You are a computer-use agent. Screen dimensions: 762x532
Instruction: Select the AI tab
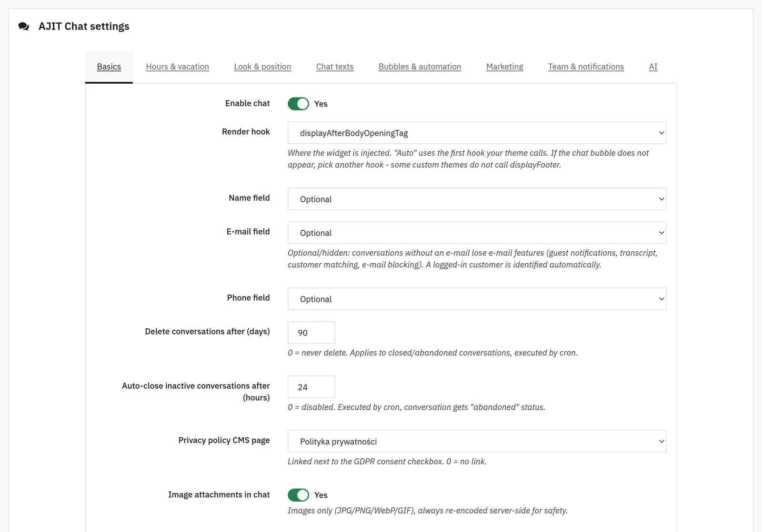click(x=653, y=67)
